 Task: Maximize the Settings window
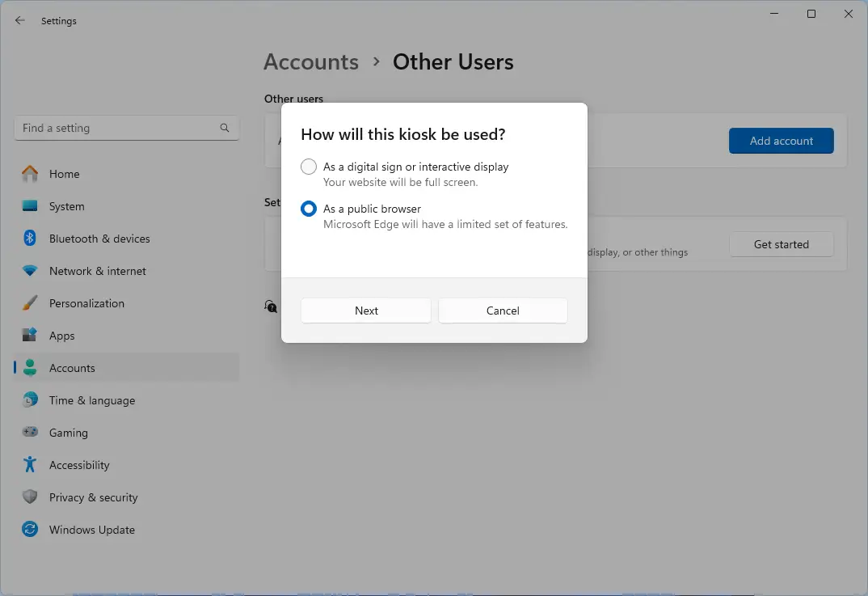pos(811,13)
